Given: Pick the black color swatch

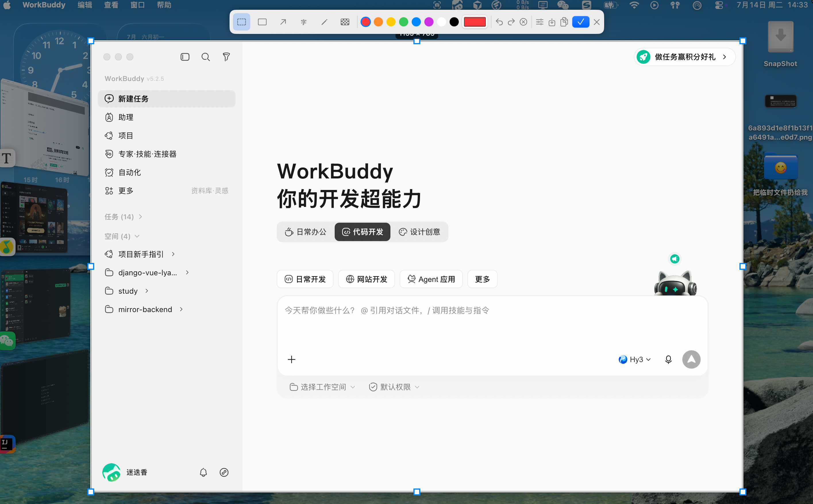Looking at the screenshot, I should click(454, 22).
